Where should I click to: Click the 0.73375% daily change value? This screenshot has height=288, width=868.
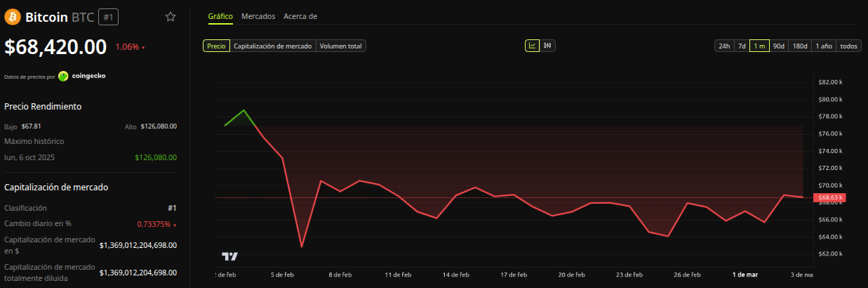tap(155, 224)
